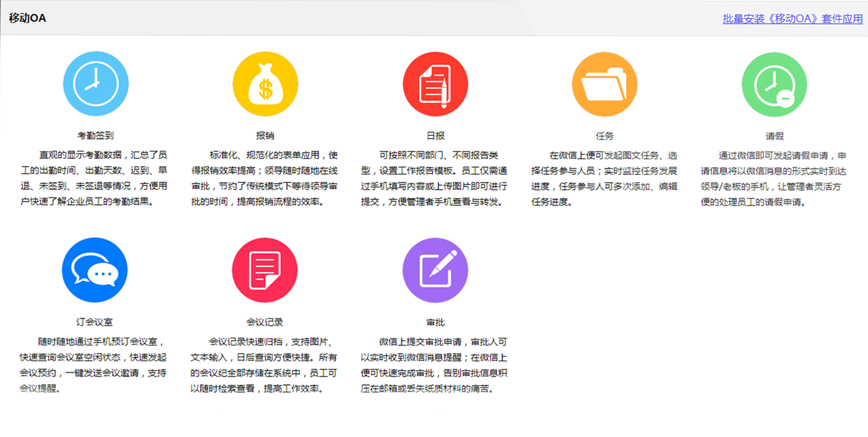Viewport: 868px width, 437px height.
Task: Select the pink meeting notes document icon
Action: tap(265, 270)
